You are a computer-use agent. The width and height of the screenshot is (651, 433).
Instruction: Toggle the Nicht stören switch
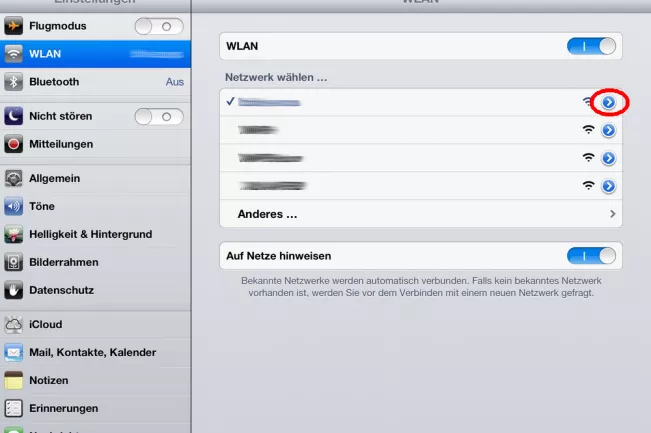(x=159, y=117)
